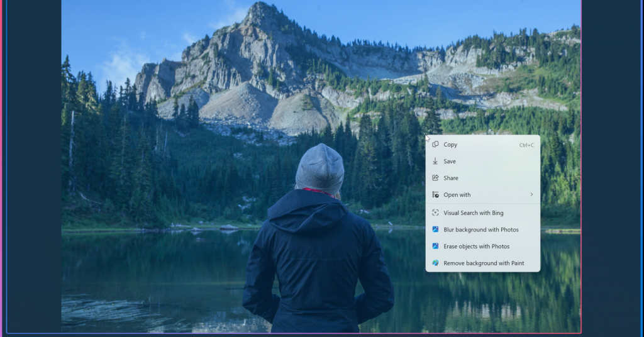Click the Copy icon in context menu
The width and height of the screenshot is (644, 337).
435,145
